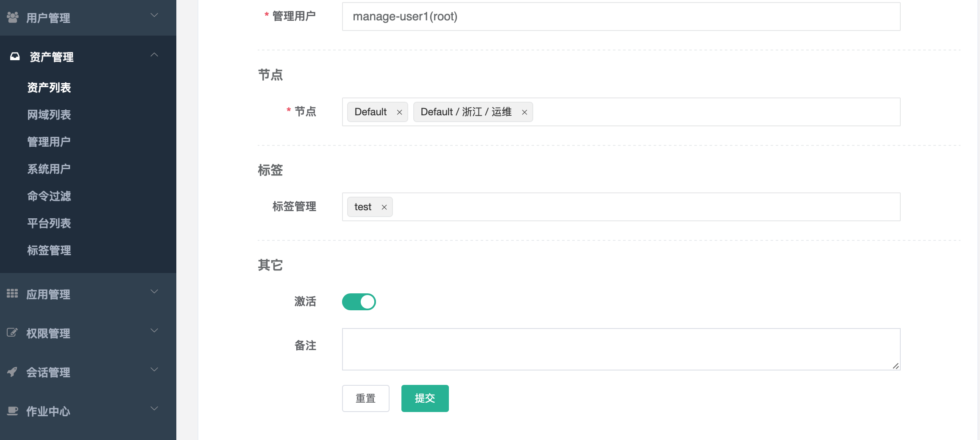Image resolution: width=980 pixels, height=440 pixels.
Task: Open the 节点 multi-select field
Action: coord(621,112)
